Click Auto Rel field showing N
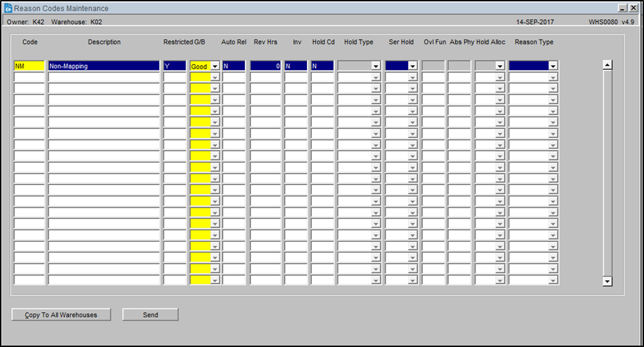644x347 pixels. tap(234, 66)
